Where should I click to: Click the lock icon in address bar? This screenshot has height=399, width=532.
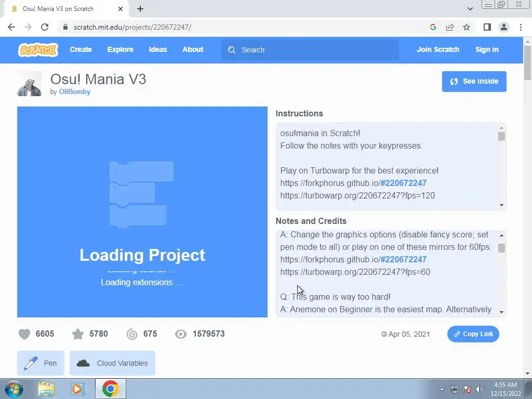tap(65, 27)
